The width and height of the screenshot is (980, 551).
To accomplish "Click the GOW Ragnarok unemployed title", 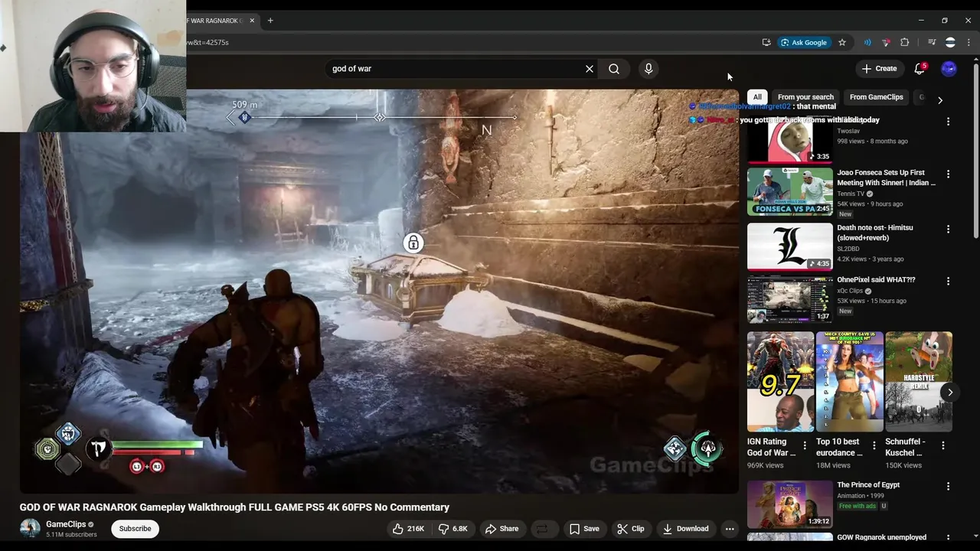I will 881,537.
